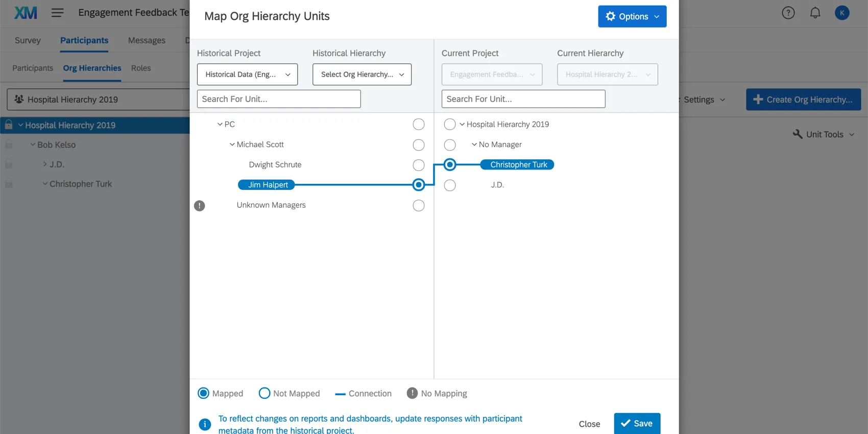This screenshot has width=868, height=434.
Task: Select the Unknown Managers mapping radio button
Action: (419, 206)
